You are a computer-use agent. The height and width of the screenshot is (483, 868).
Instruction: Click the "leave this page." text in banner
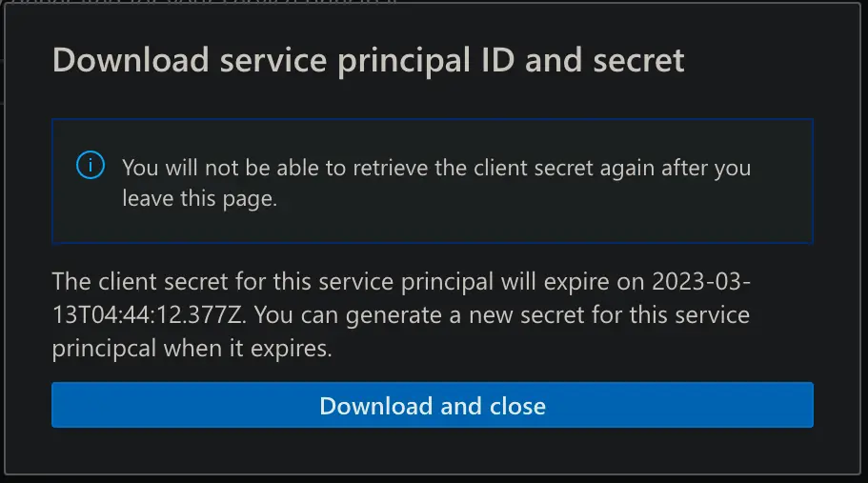click(x=199, y=199)
